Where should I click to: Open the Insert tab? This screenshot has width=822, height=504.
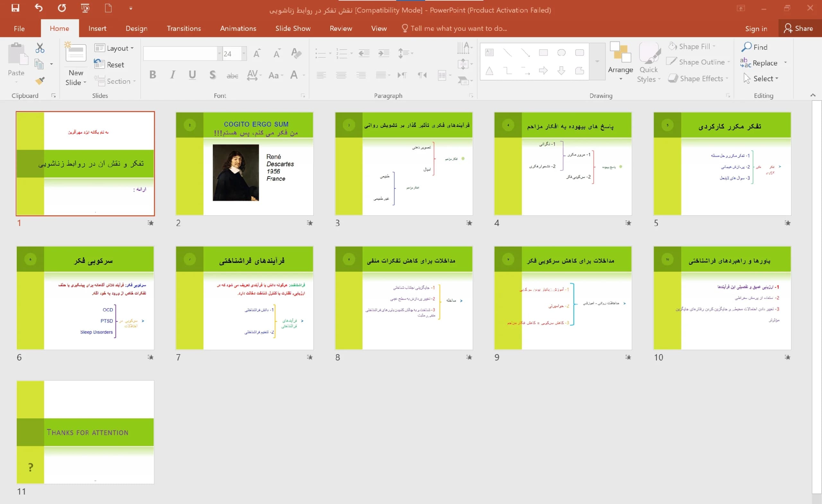click(97, 28)
